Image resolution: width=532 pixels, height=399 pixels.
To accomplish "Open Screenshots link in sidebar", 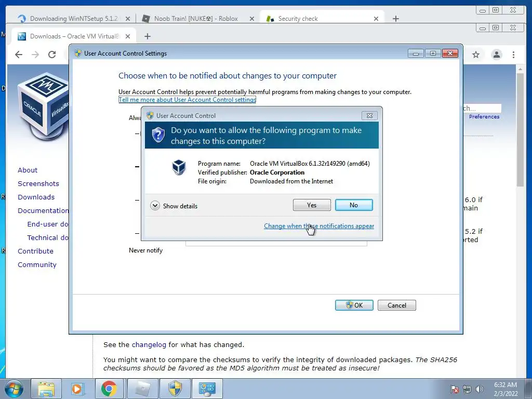I will (38, 183).
